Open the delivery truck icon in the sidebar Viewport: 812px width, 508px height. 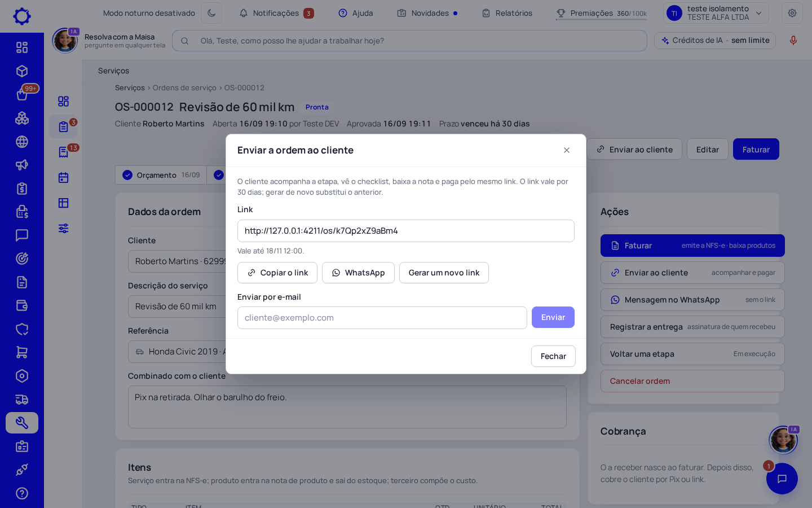click(x=22, y=400)
